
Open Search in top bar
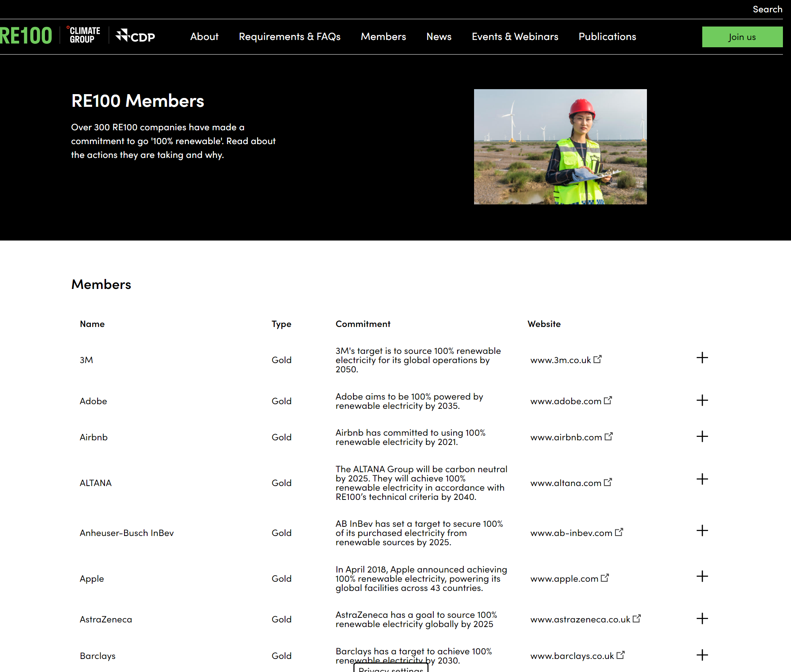tap(767, 9)
